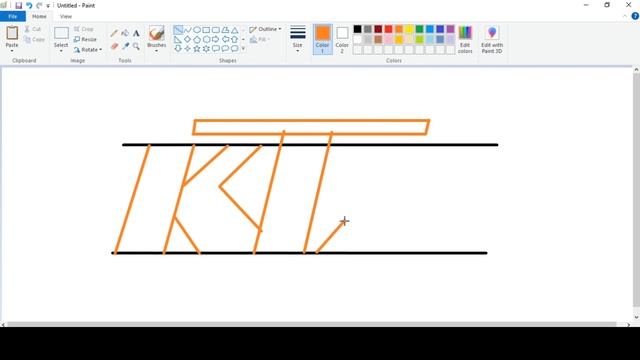Choose the Triangle shape
The image size is (640, 360).
(x=235, y=30)
